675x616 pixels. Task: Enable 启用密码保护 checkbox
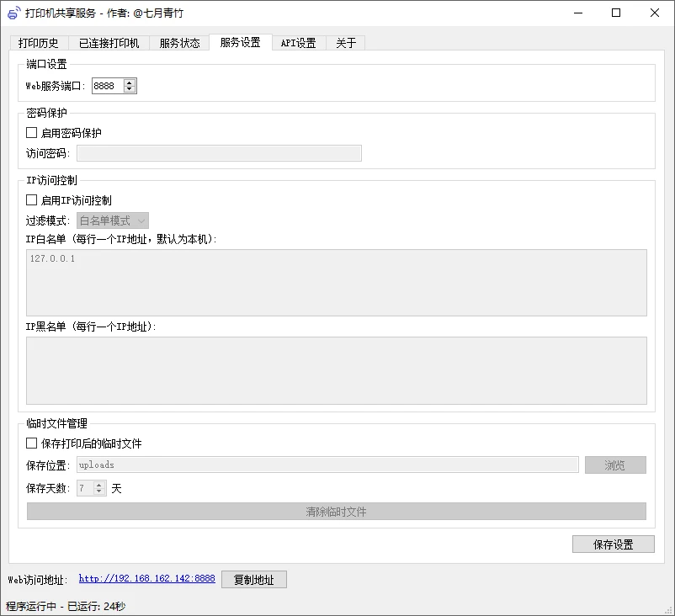coord(31,132)
